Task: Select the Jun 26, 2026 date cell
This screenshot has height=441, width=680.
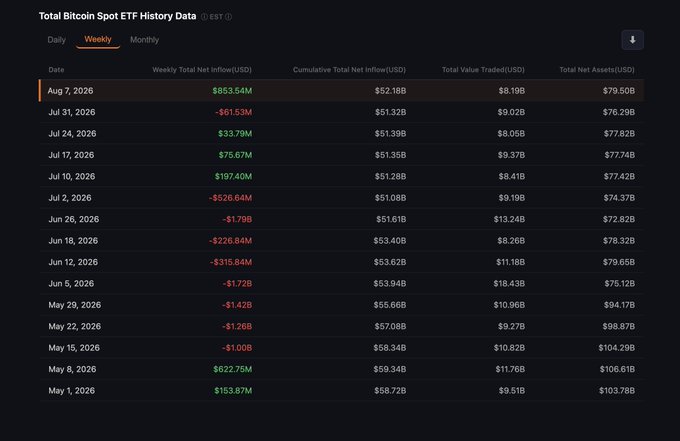Action: [73, 219]
